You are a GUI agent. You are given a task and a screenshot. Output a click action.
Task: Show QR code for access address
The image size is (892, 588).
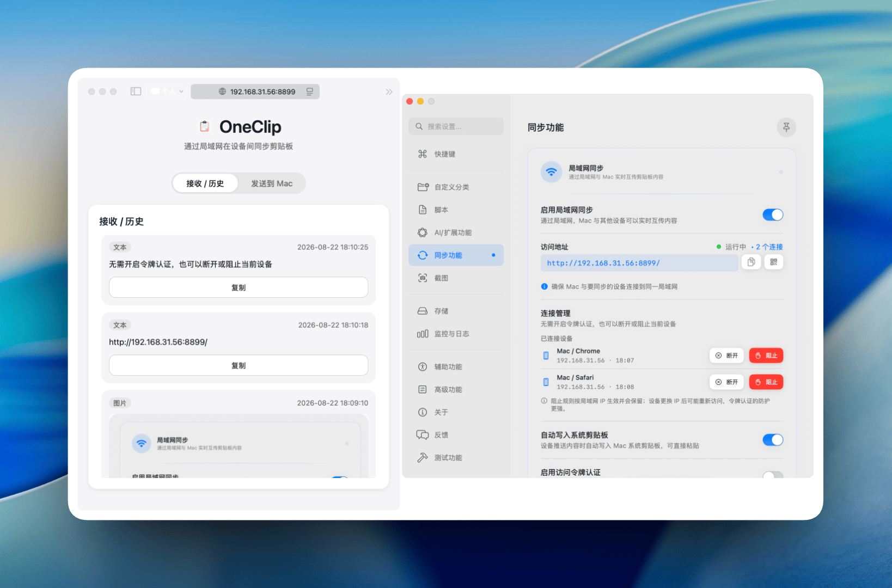pos(774,262)
